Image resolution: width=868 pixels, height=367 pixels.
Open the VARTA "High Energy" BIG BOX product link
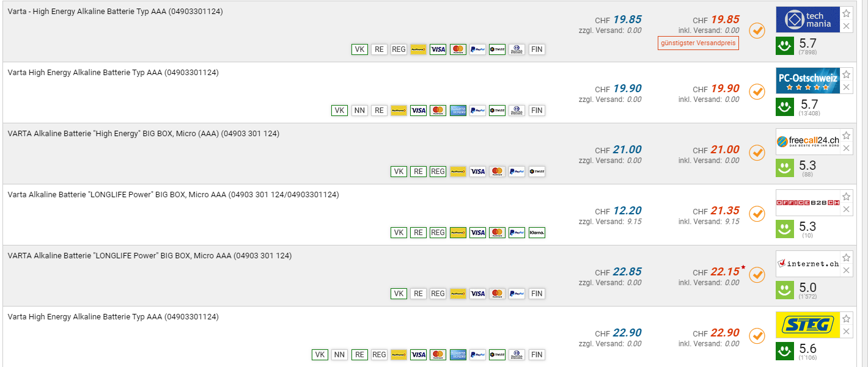(x=143, y=134)
